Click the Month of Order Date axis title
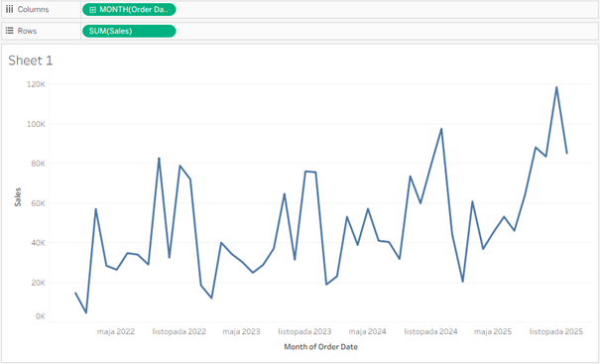Screen dimensions: 600x364 point(320,347)
